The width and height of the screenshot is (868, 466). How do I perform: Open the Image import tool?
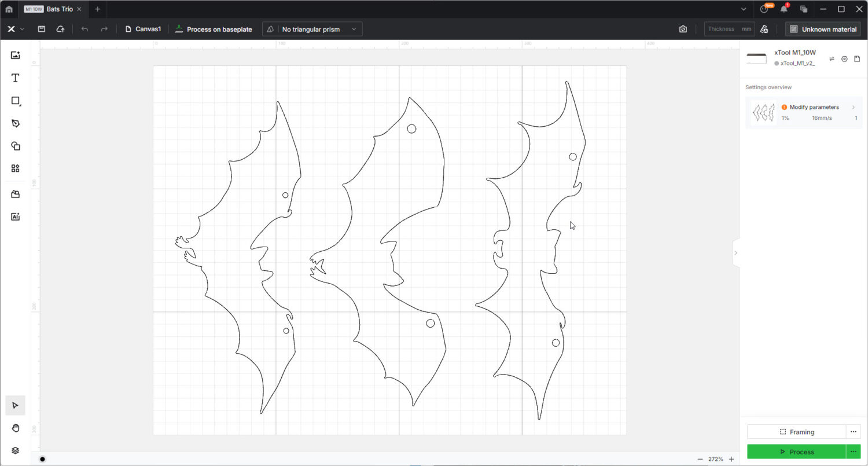tap(15, 55)
